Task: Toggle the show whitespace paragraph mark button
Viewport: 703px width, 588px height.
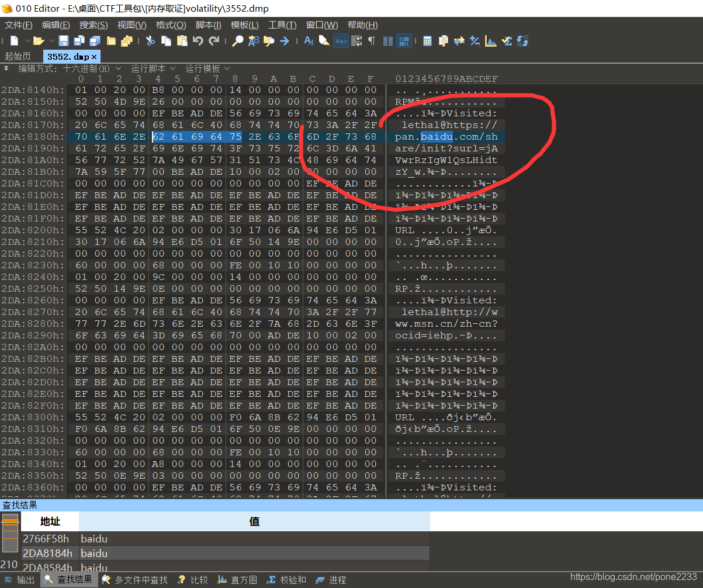Action: pyautogui.click(x=372, y=41)
